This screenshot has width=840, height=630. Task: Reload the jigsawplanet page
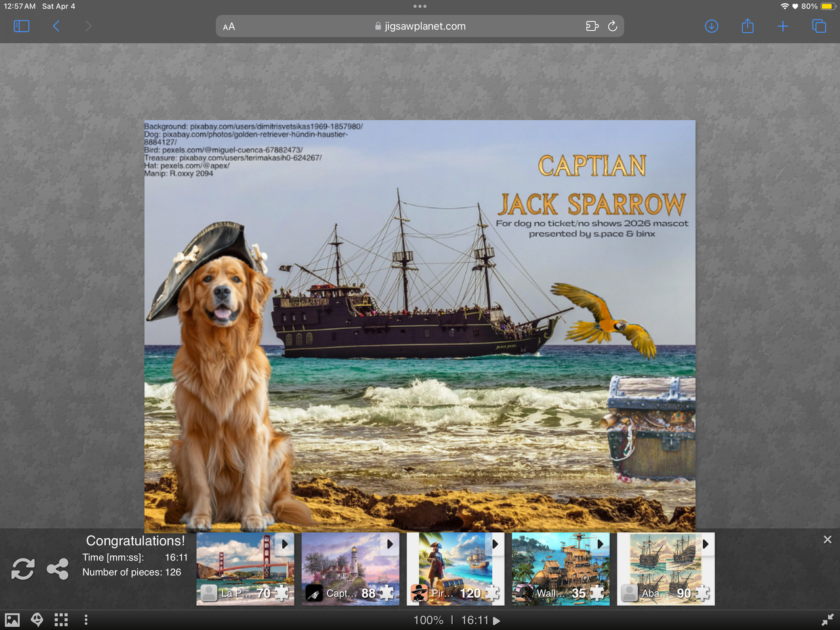612,26
